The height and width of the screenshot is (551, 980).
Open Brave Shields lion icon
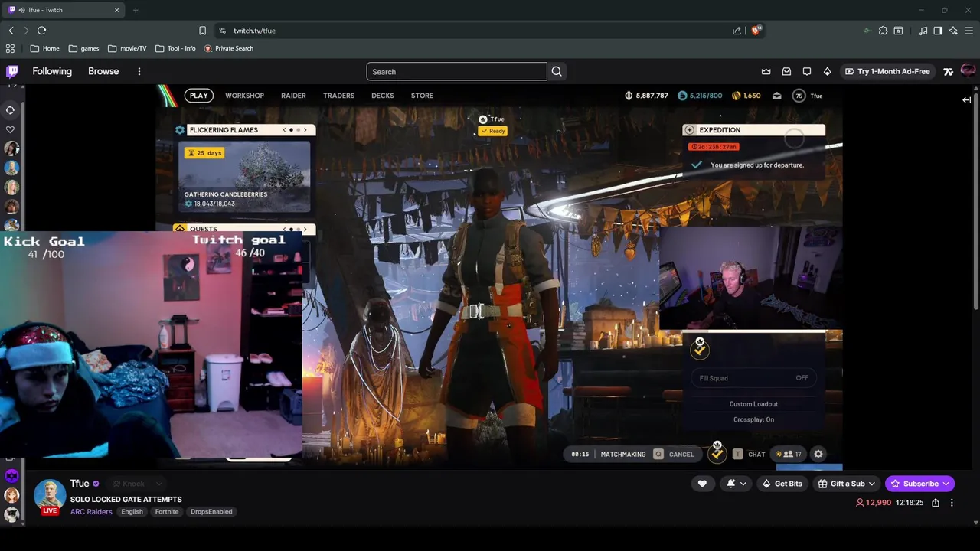[x=756, y=31]
